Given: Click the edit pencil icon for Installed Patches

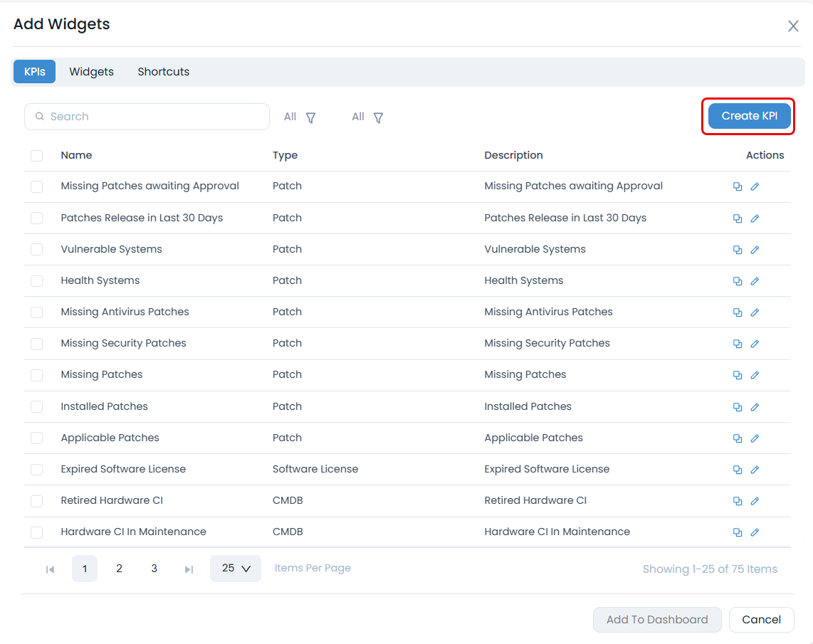Looking at the screenshot, I should click(x=755, y=406).
